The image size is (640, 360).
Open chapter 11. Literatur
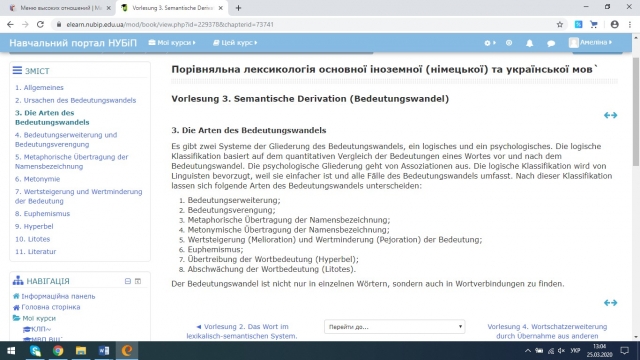(36, 251)
